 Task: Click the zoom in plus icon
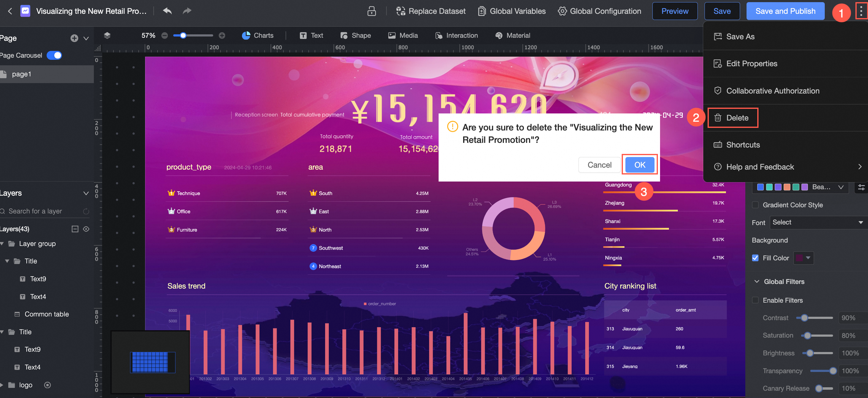tap(222, 35)
